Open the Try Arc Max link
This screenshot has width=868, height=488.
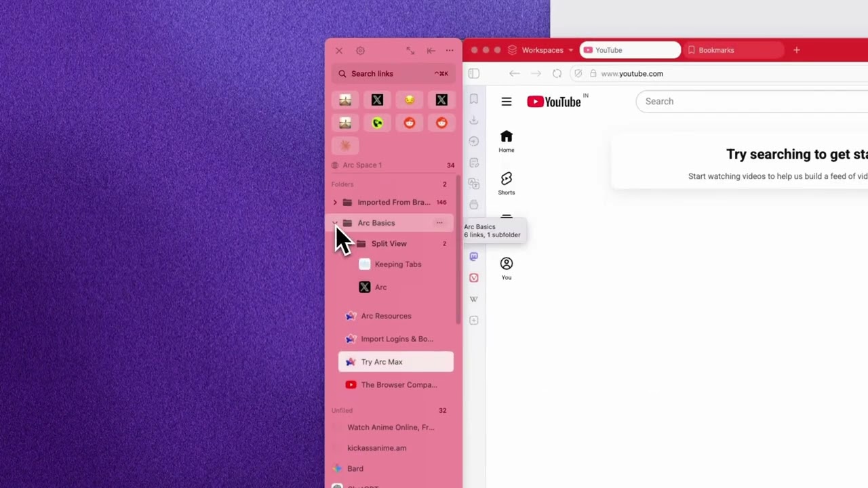pos(396,362)
